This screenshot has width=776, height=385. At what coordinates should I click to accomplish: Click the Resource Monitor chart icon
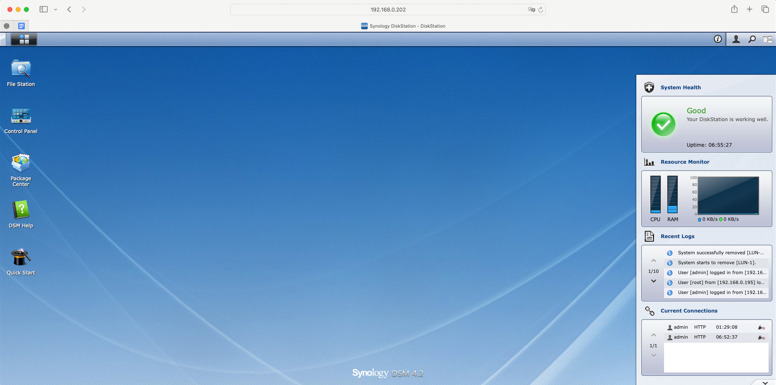(x=649, y=162)
